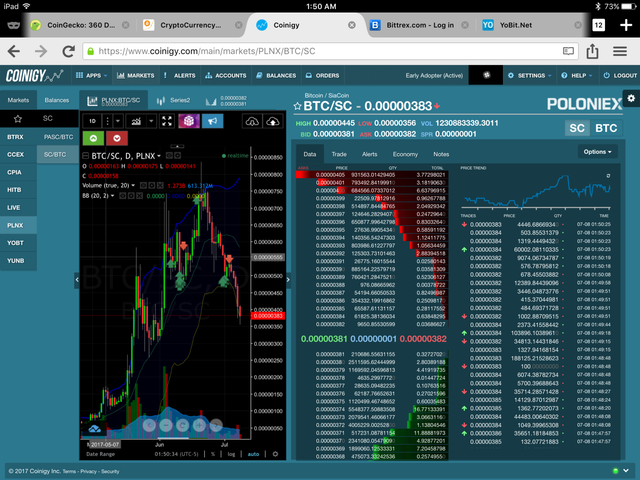Click the browser address bar
Screen dimensions: 640x480
(330, 51)
